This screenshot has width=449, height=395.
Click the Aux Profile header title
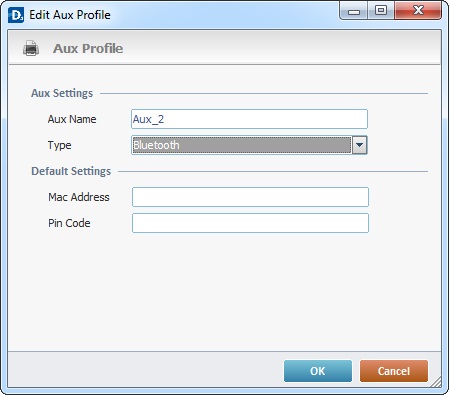tap(88, 49)
